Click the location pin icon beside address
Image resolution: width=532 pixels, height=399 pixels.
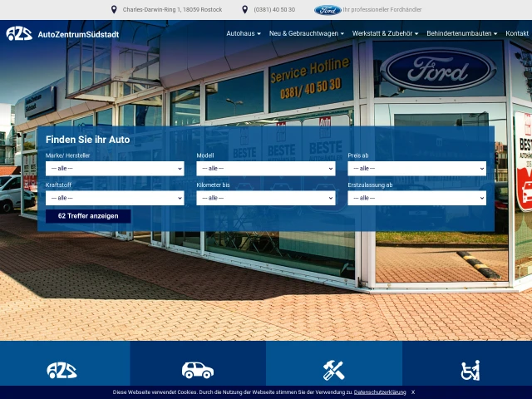coord(114,10)
